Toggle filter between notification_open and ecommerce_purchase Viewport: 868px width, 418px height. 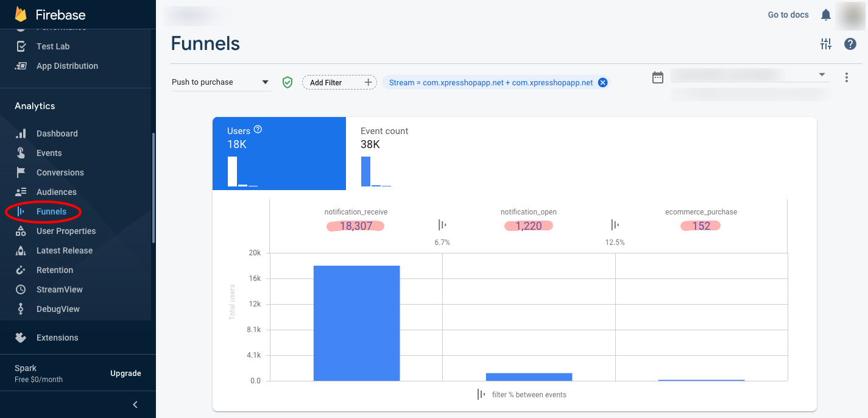click(615, 225)
